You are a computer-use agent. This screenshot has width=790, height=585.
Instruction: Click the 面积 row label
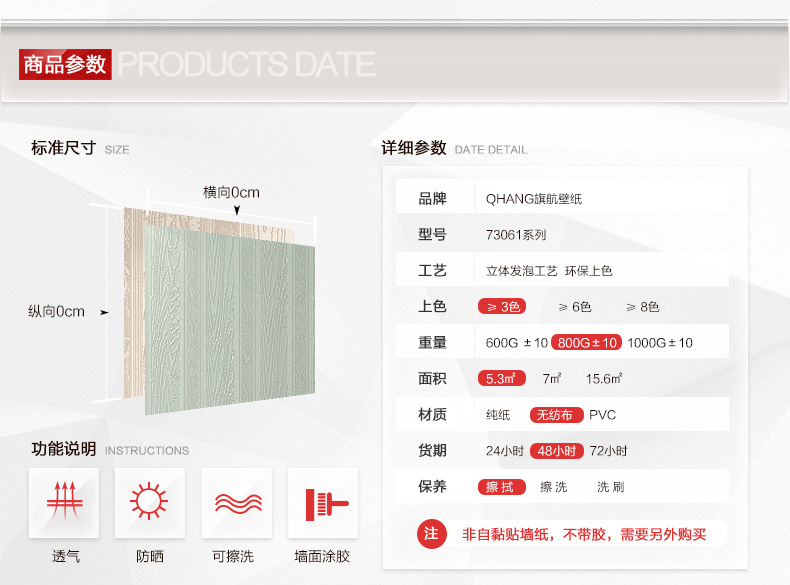click(x=432, y=378)
